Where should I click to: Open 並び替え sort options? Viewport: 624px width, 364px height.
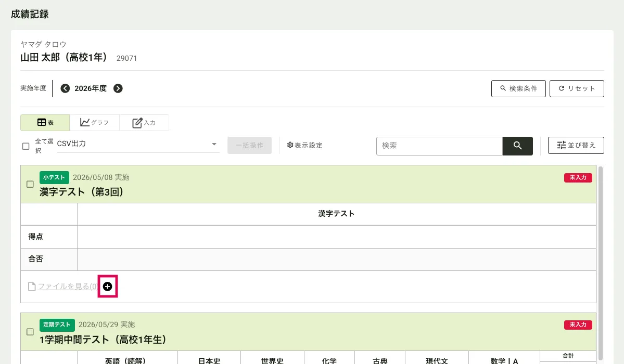(576, 145)
